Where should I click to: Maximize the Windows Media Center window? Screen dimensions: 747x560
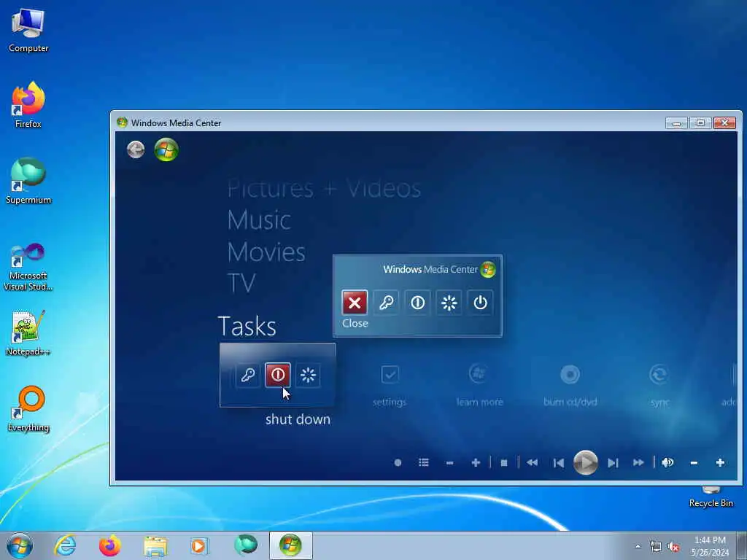pyautogui.click(x=700, y=122)
